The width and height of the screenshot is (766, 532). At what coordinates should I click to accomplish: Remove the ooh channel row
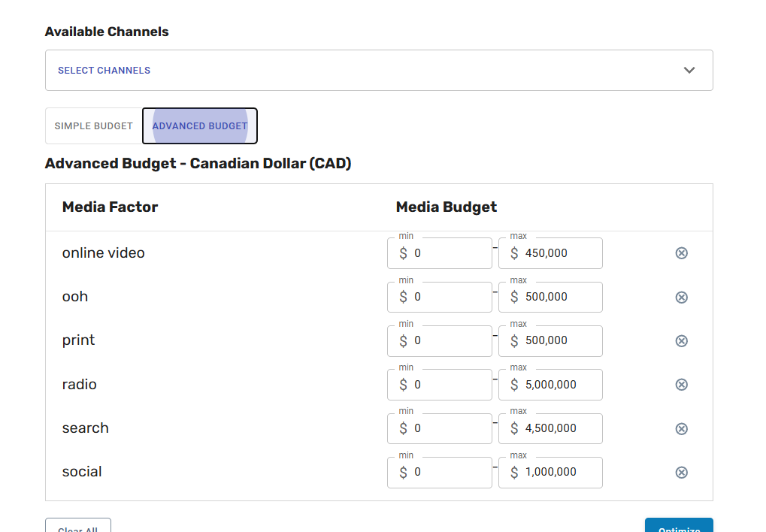[x=682, y=297]
